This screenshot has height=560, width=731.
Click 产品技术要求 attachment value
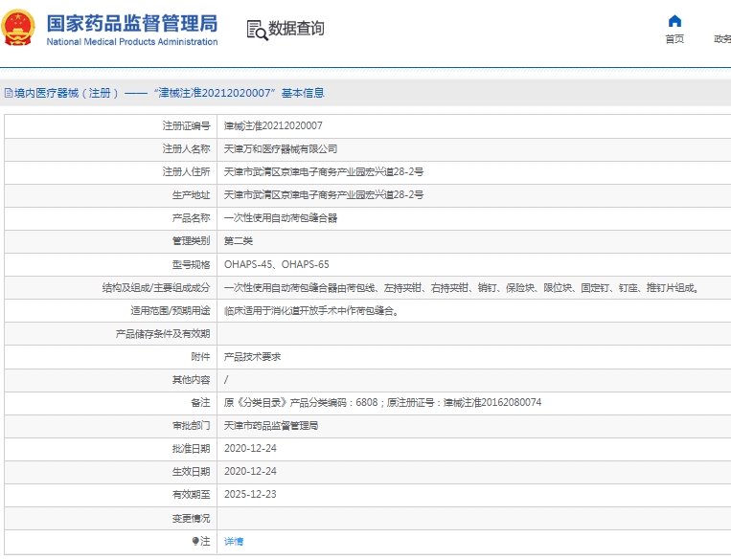(x=252, y=357)
